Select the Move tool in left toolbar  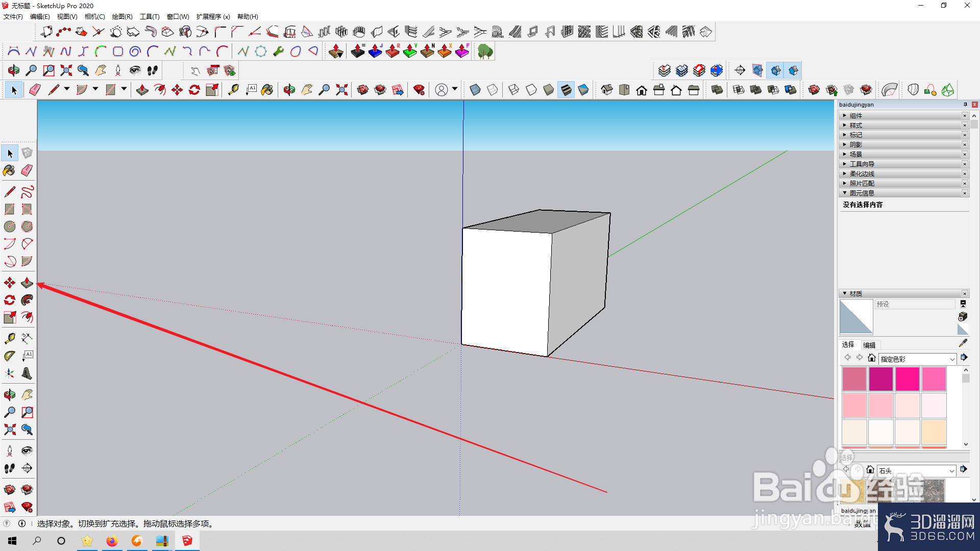(x=10, y=283)
